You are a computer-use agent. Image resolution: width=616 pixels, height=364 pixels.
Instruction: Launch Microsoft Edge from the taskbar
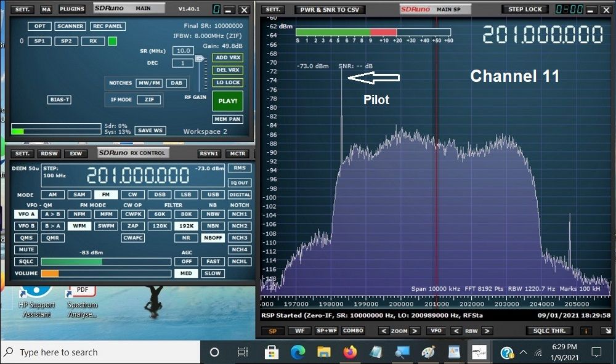tap(298, 352)
